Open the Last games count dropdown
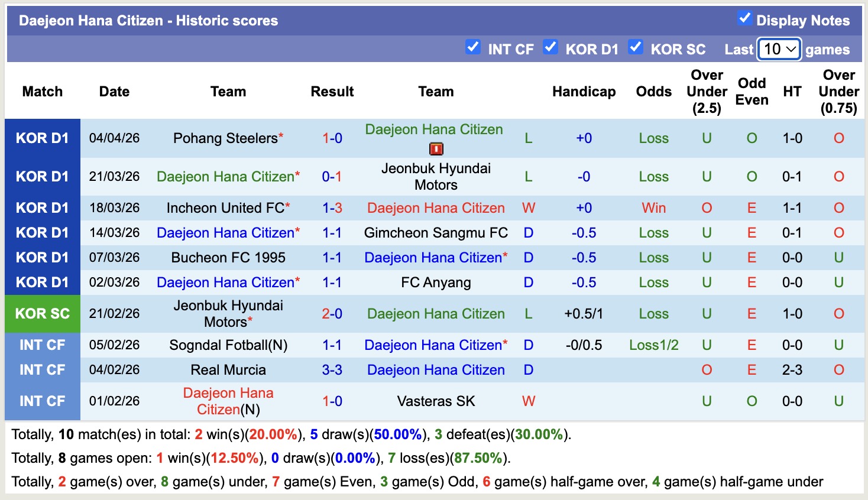This screenshot has width=868, height=500. pyautogui.click(x=779, y=50)
